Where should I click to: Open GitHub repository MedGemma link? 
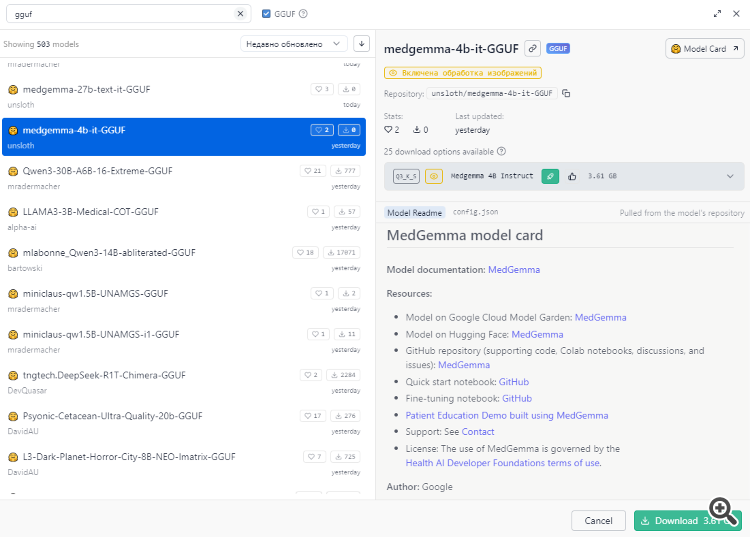tap(464, 365)
